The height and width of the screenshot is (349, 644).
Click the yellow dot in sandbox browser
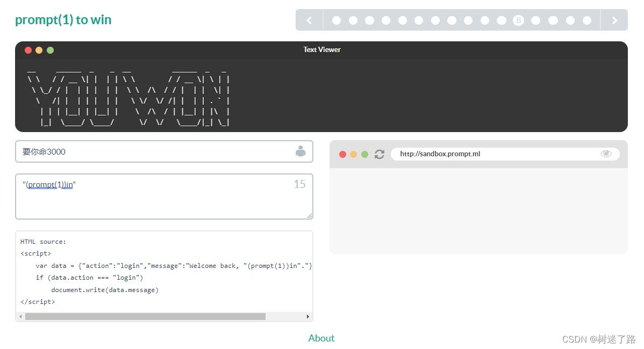click(353, 154)
